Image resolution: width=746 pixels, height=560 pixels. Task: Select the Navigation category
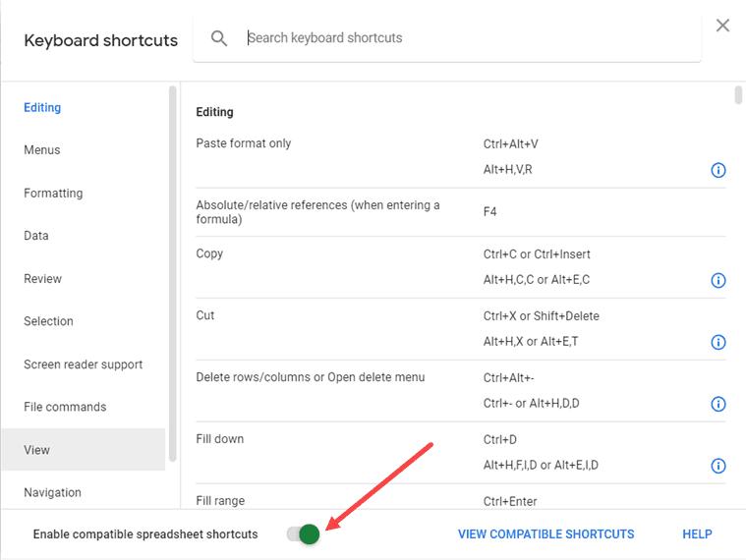(52, 492)
